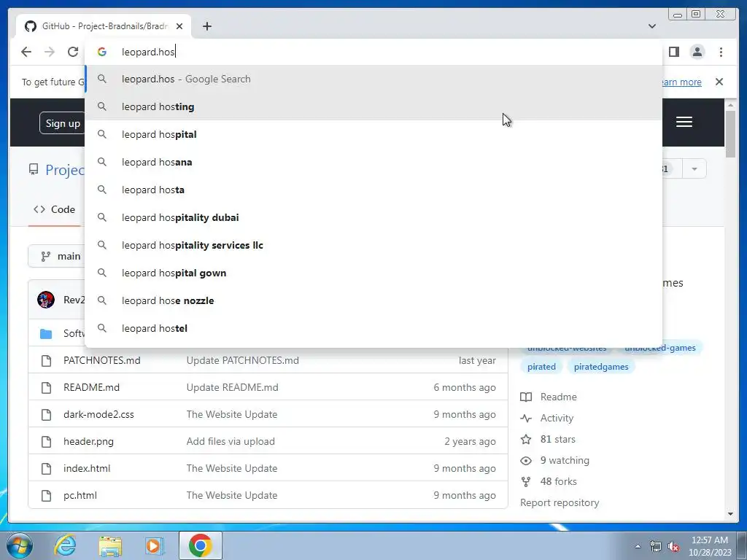747x560 pixels.
Task: Open the taskbar clock showing 12:57 AM
Action: click(x=709, y=545)
